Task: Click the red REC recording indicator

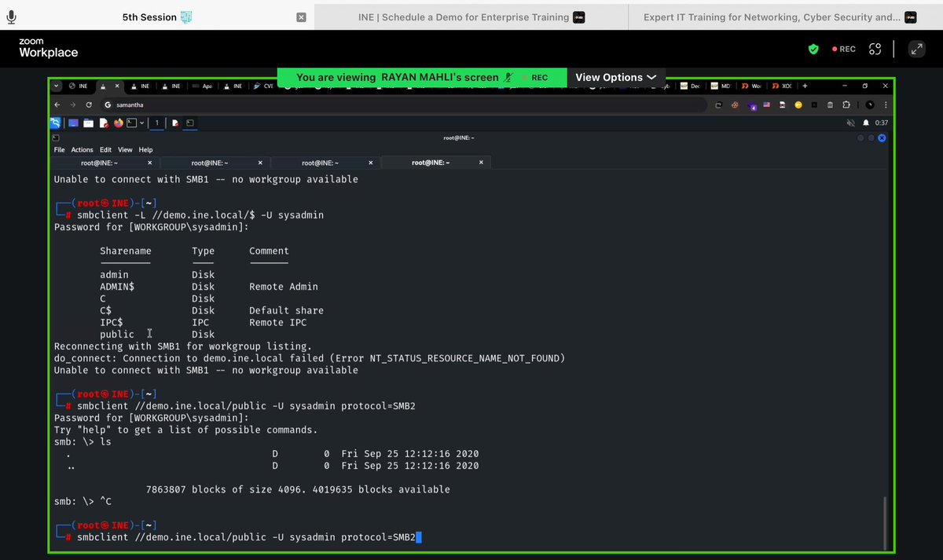Action: point(844,49)
